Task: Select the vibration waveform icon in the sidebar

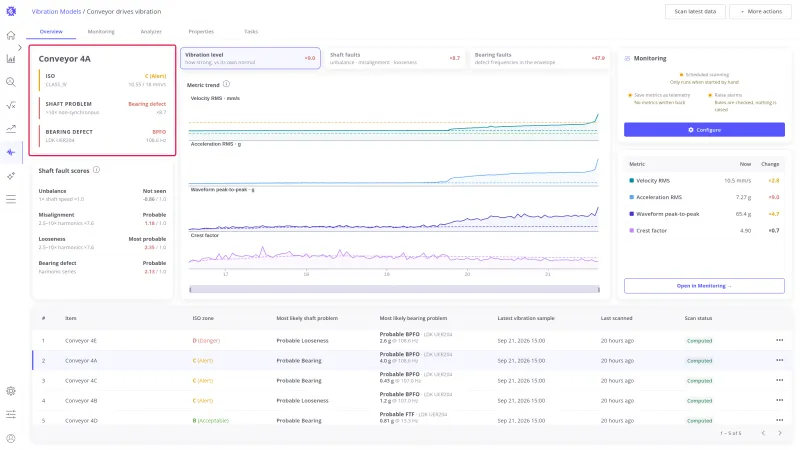Action: click(x=11, y=152)
